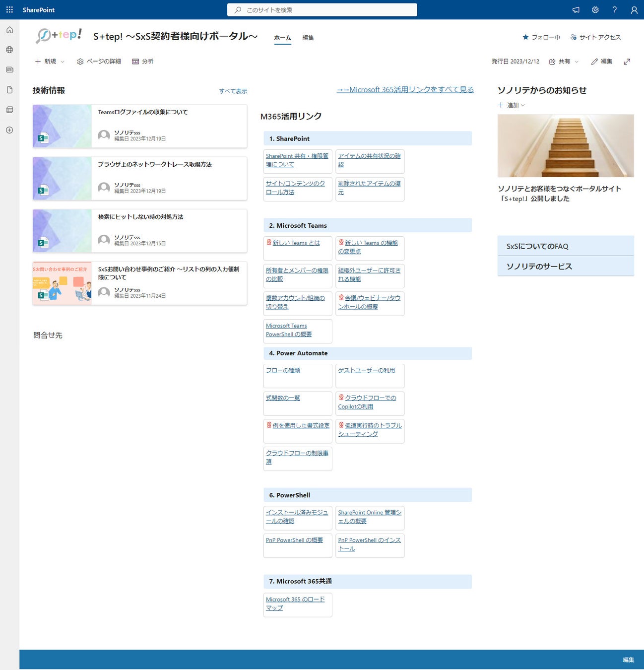Open 新しい Teams の機能の変更点 link
The image size is (644, 670).
(368, 247)
